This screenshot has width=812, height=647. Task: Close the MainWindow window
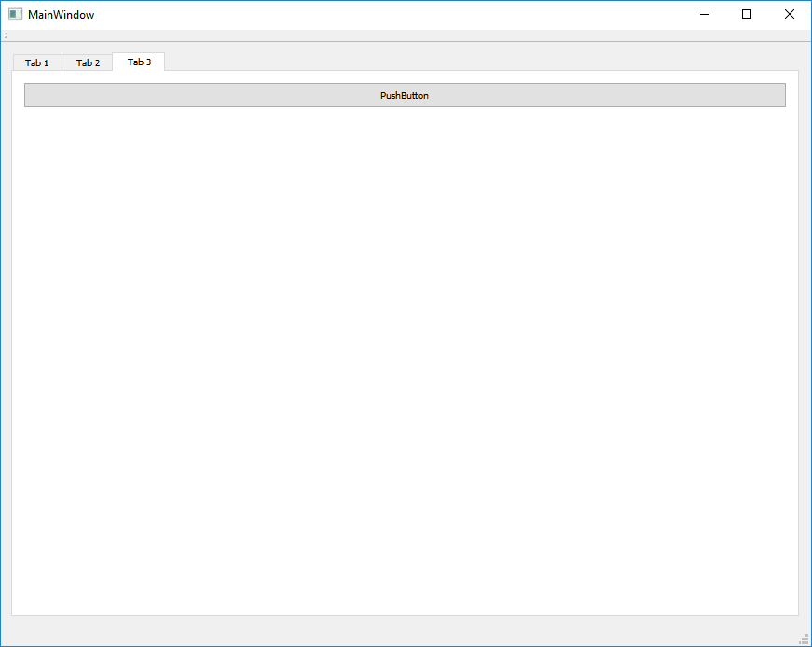click(790, 15)
